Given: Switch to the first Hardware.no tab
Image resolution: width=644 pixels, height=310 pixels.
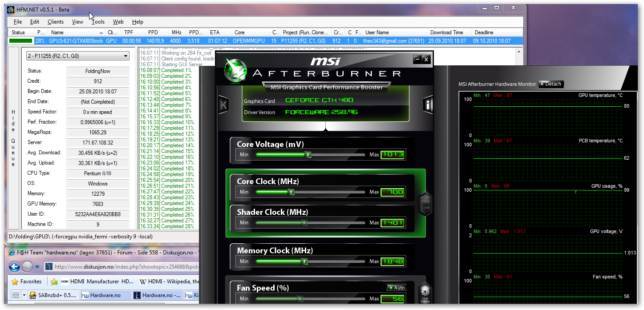Looking at the screenshot, I should click(x=106, y=295).
